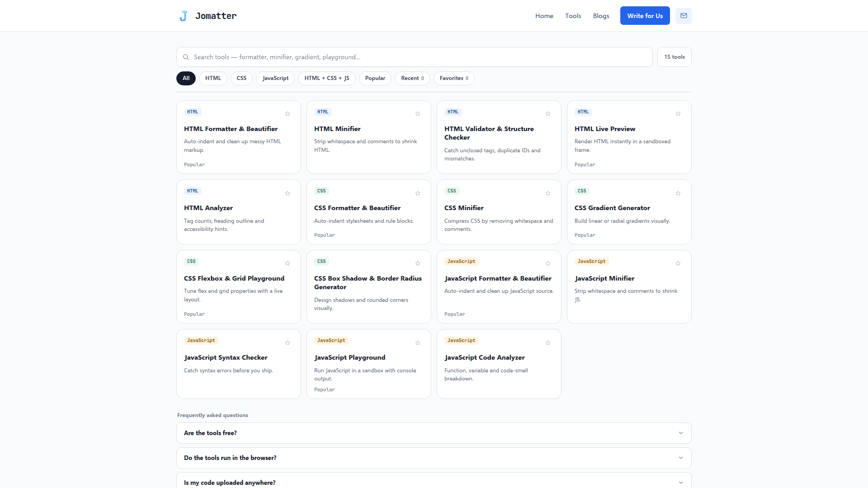This screenshot has height=488, width=868.
Task: Open HTML Formatter & Beautifier tool title
Action: pyautogui.click(x=231, y=129)
